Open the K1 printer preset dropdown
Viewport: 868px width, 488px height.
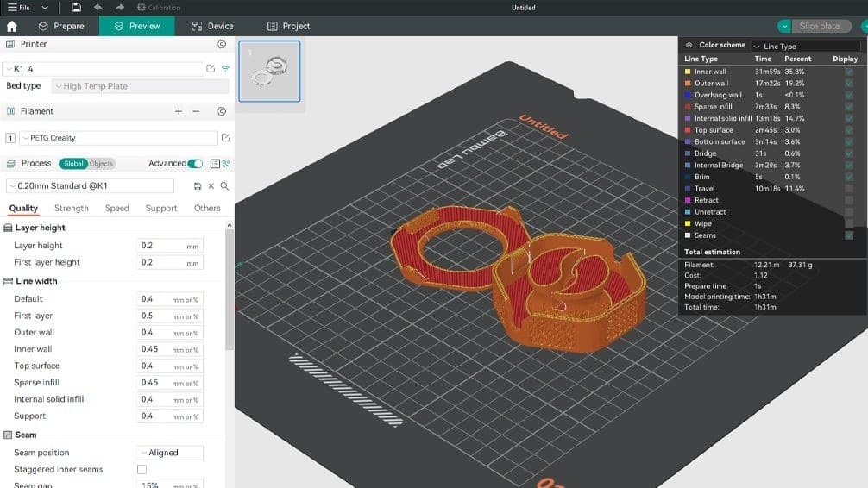pyautogui.click(x=104, y=69)
